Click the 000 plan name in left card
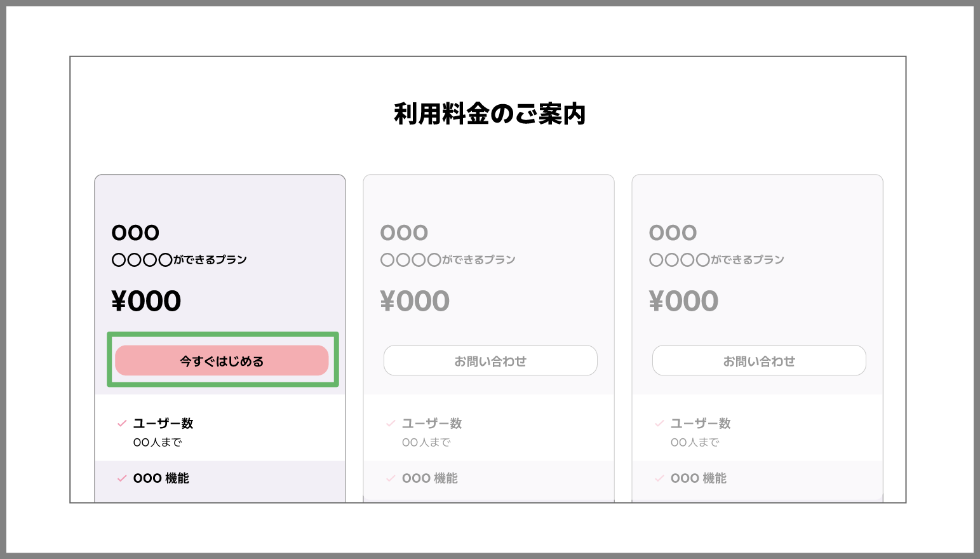Viewport: 980px width, 559px height. 135,233
